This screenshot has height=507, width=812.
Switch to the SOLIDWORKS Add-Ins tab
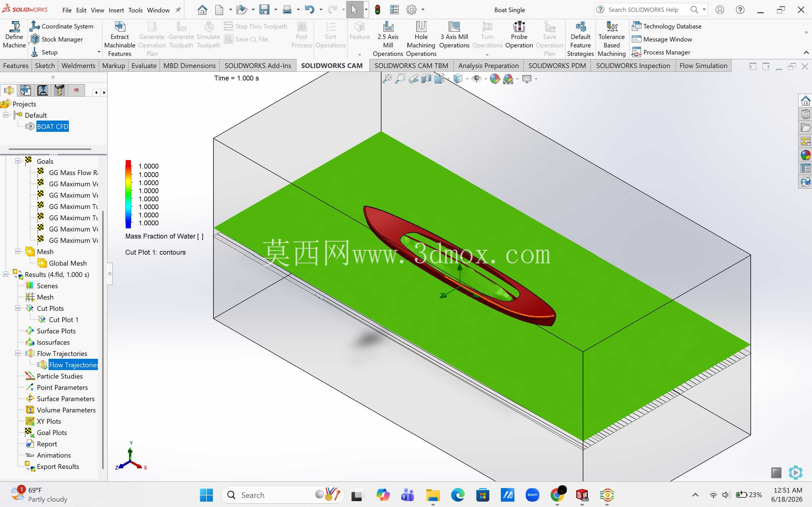point(257,66)
